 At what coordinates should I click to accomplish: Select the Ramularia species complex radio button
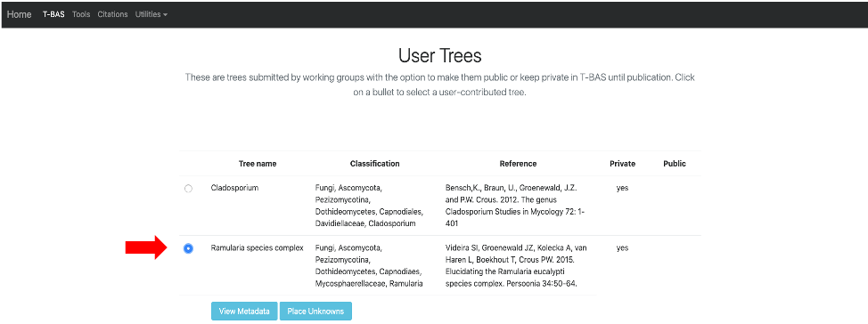188,249
